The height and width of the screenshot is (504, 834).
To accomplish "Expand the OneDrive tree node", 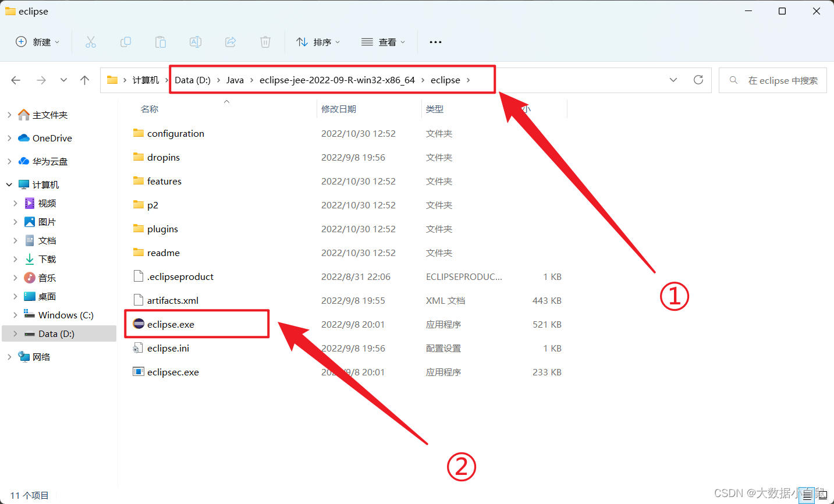I will pyautogui.click(x=9, y=138).
